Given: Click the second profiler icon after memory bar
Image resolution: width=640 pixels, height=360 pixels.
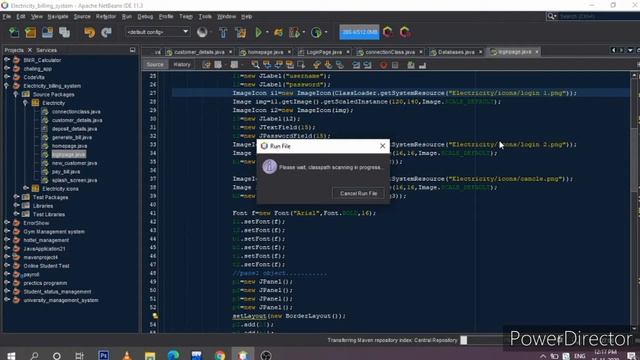Looking at the screenshot, I should pyautogui.click(x=405, y=32).
